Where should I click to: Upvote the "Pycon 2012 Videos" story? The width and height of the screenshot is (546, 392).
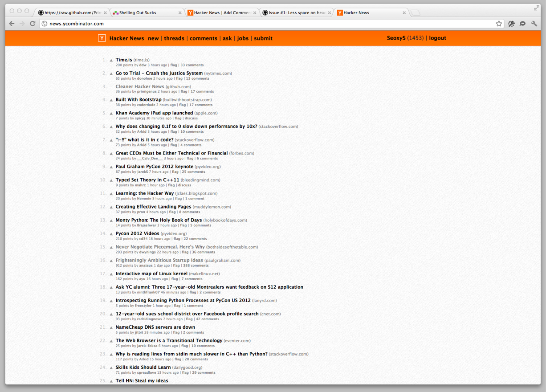pyautogui.click(x=111, y=234)
